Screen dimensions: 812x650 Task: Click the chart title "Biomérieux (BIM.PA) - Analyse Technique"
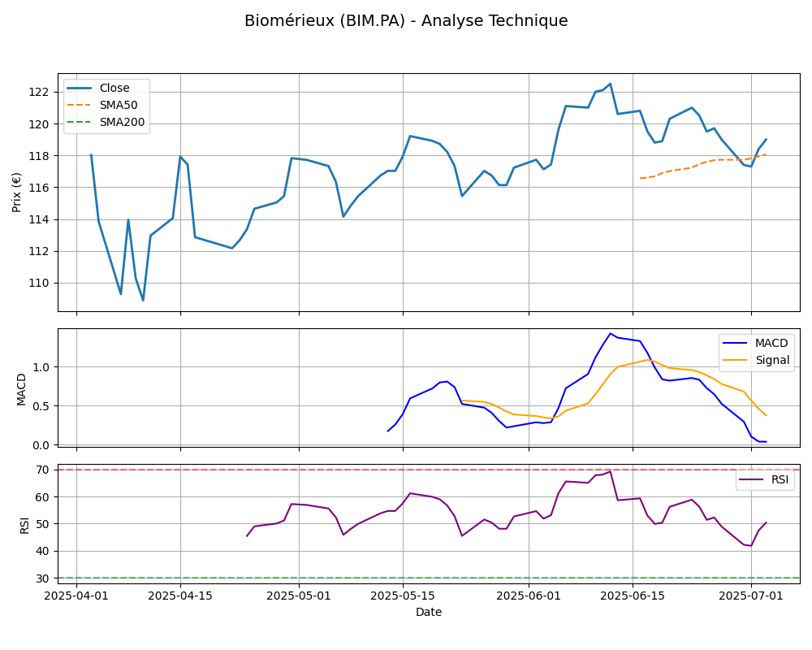click(406, 21)
